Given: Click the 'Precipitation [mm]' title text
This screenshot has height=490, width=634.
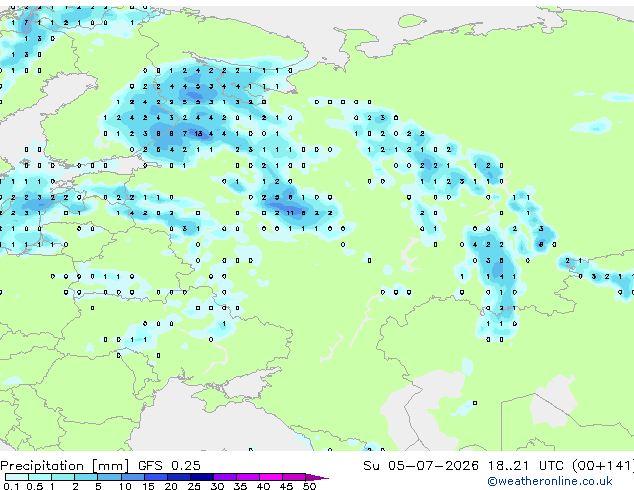Looking at the screenshot, I should click(x=65, y=466).
